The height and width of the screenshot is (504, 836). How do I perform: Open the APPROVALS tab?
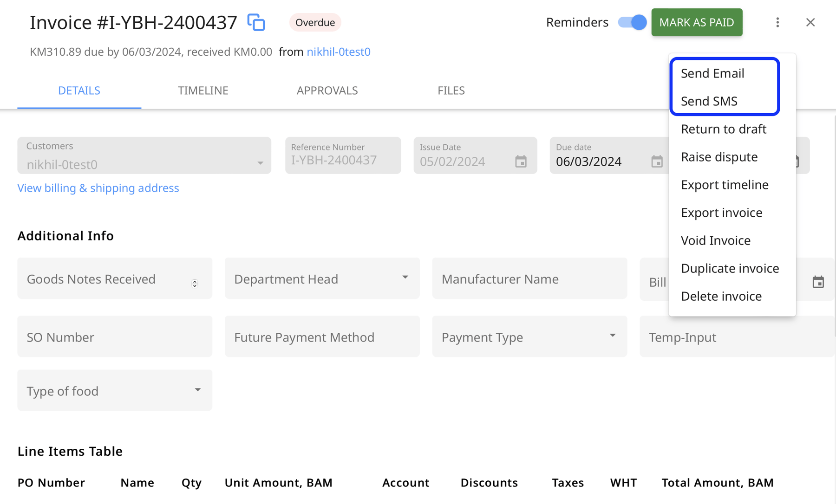(x=327, y=90)
